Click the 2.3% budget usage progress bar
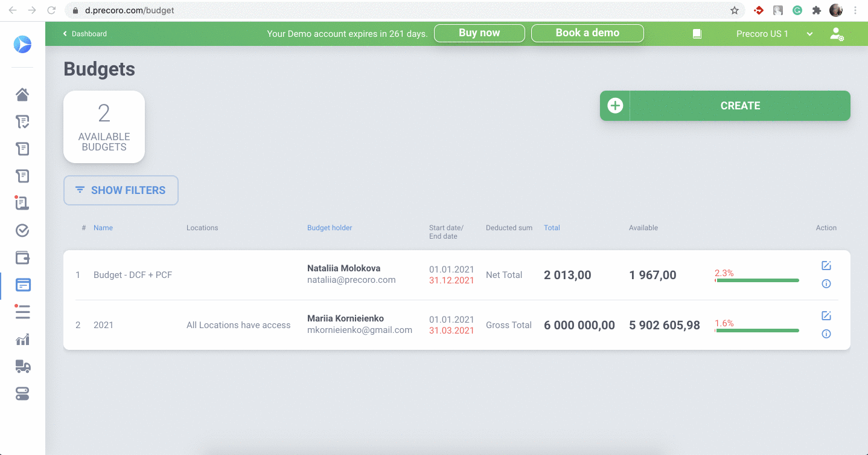The height and width of the screenshot is (455, 868). point(757,280)
